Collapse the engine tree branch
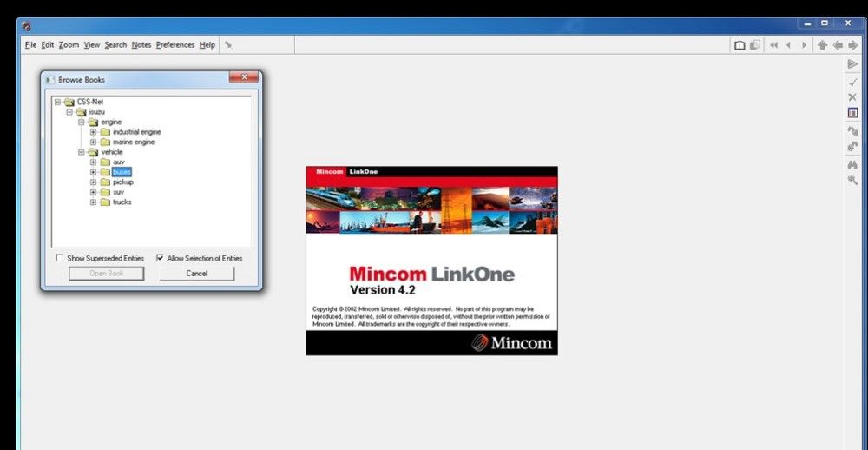The height and width of the screenshot is (450, 868). point(81,122)
